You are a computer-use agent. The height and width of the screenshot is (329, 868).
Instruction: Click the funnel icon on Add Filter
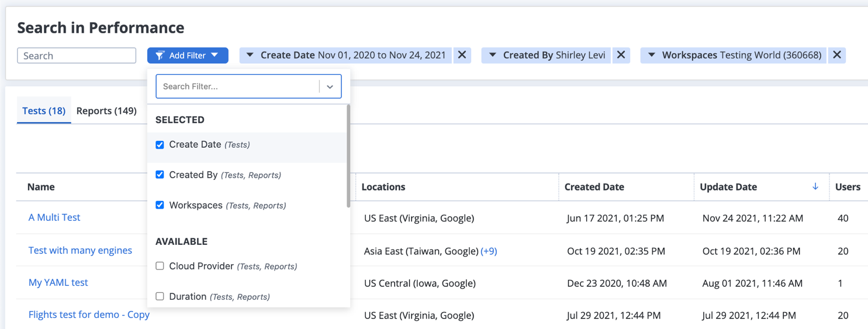pos(160,56)
